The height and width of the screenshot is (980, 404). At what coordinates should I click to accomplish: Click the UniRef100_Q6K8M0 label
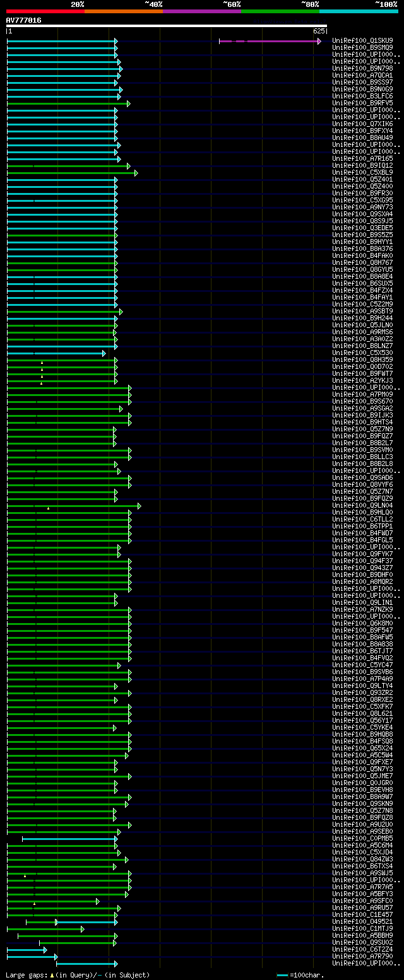(x=362, y=623)
